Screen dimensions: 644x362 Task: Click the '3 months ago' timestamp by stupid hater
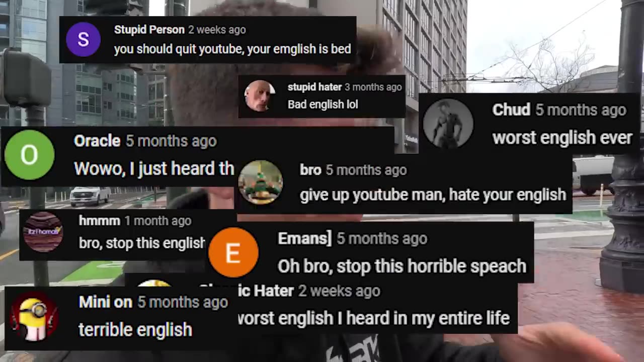373,87
